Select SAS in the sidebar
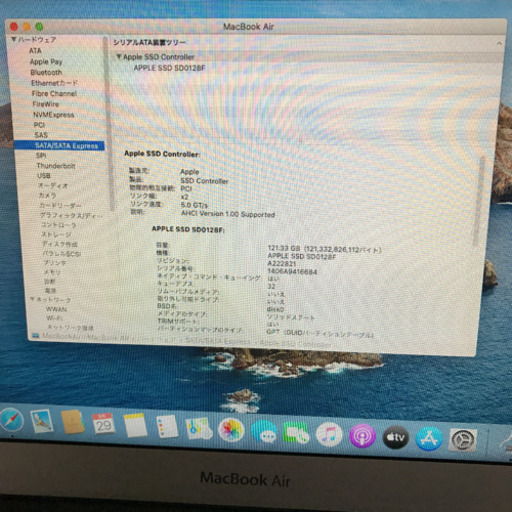This screenshot has height=512, width=512. (41, 135)
